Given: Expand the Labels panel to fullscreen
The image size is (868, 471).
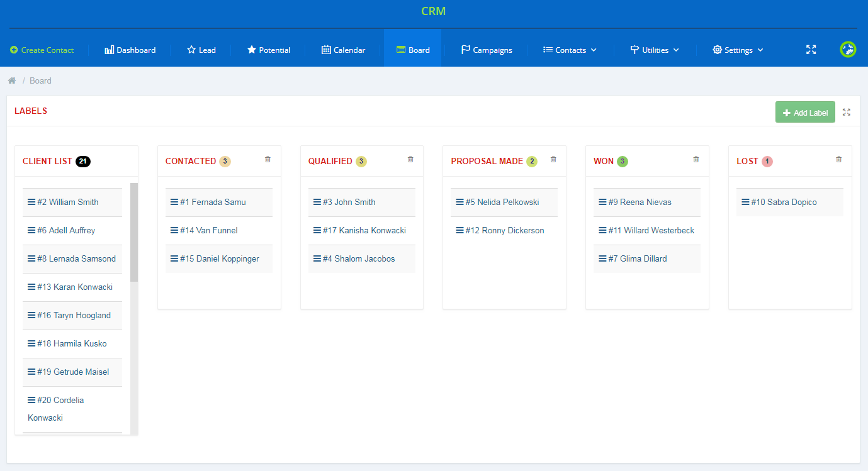Looking at the screenshot, I should click(847, 112).
